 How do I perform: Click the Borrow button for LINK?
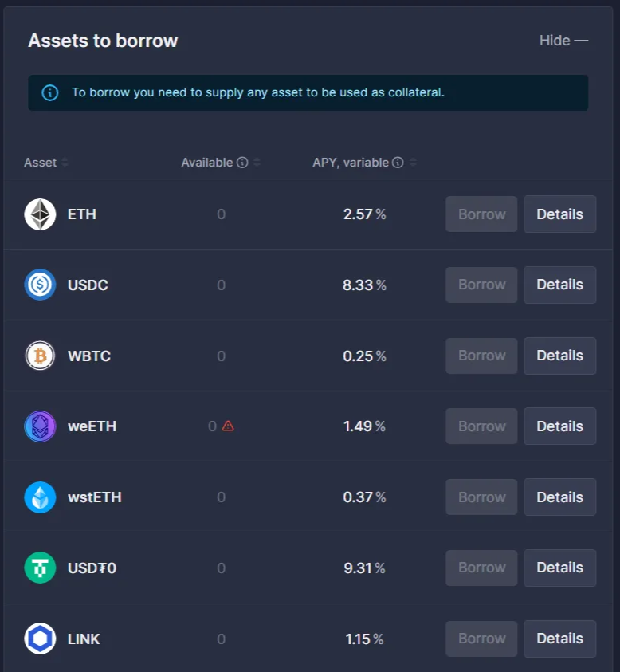tap(481, 639)
